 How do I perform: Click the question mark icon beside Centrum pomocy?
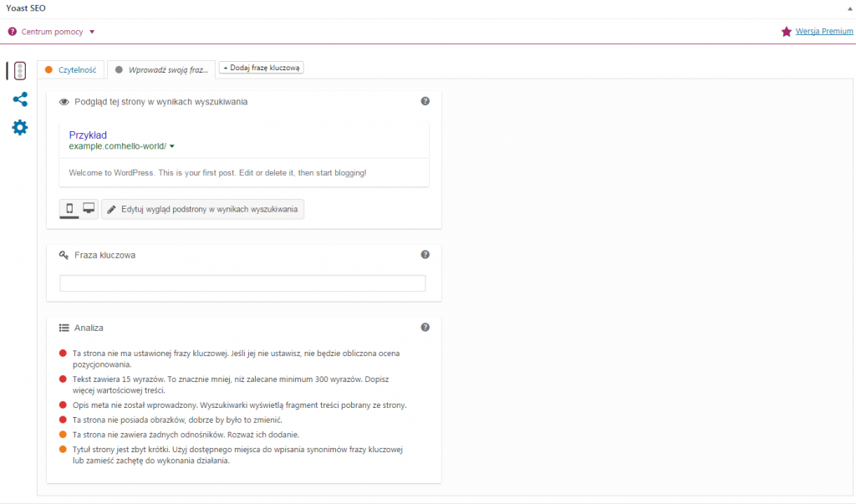(13, 32)
